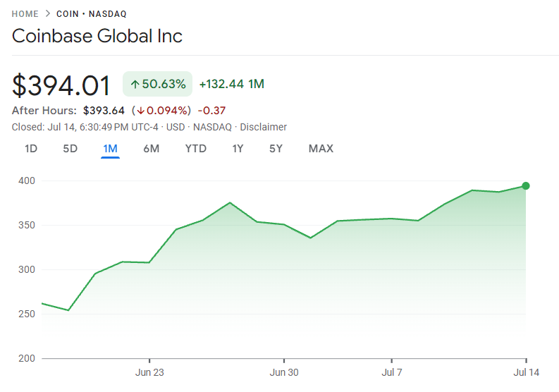
Task: Switch to MAX range tab
Action: tap(321, 149)
